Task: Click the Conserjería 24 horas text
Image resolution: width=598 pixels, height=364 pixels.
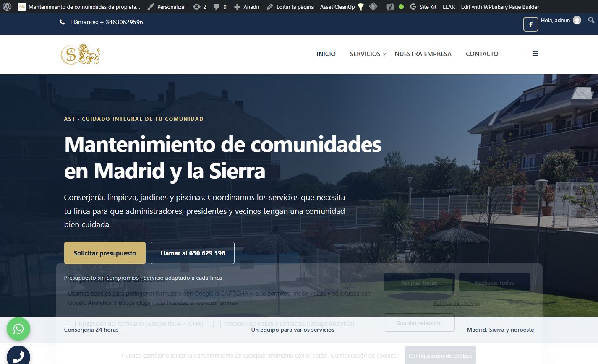Action: [x=91, y=330]
